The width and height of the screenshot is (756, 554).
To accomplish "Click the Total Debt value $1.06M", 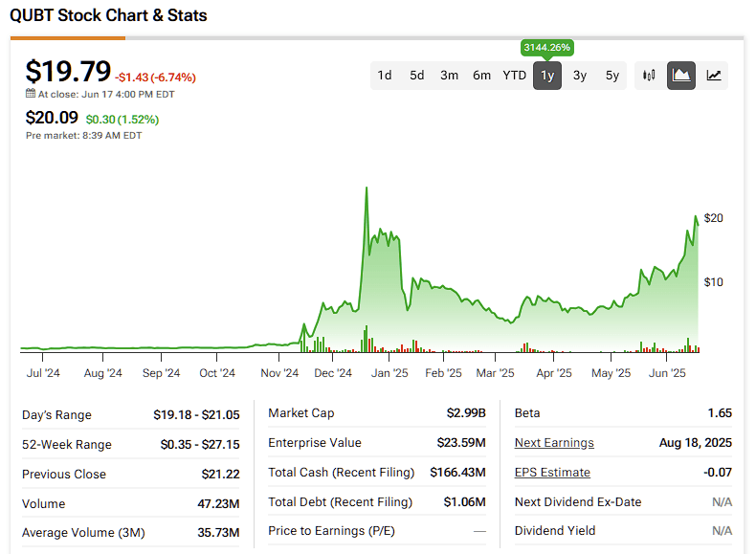I will coord(465,502).
